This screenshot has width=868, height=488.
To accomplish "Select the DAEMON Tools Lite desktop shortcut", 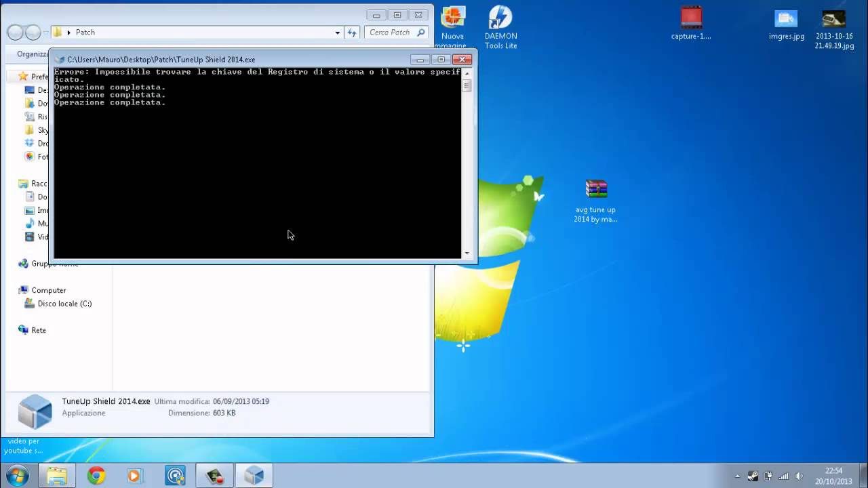I will click(x=500, y=27).
